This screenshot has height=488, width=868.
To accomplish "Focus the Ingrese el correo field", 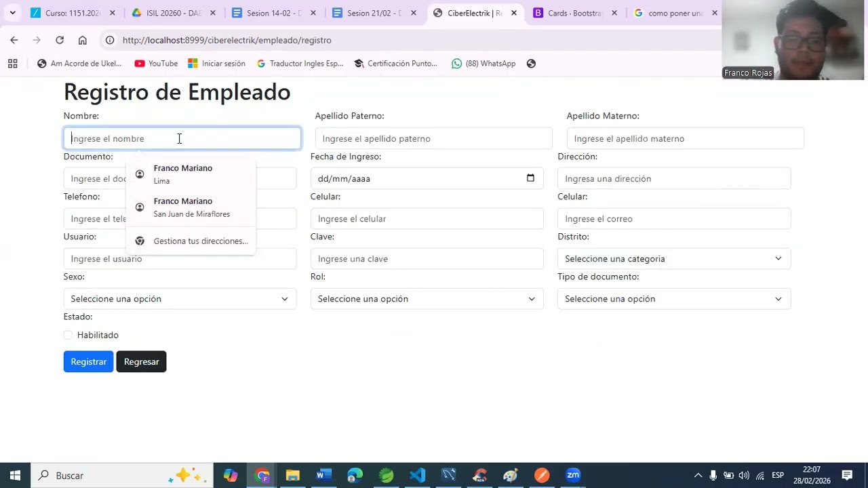I will 674,218.
